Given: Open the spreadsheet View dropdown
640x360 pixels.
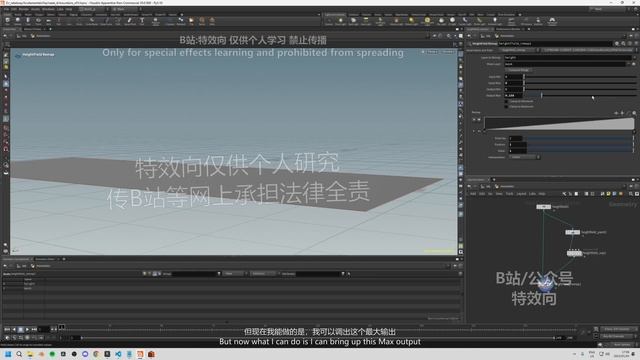Looking at the screenshot, I should pyautogui.click(x=234, y=273).
